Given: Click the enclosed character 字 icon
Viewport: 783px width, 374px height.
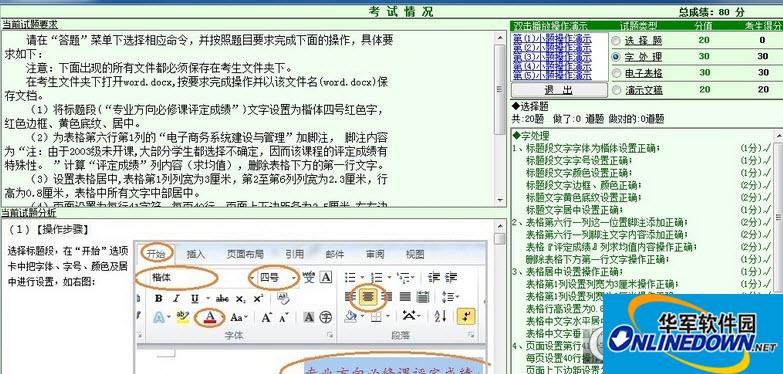Looking at the screenshot, I should pos(326,317).
